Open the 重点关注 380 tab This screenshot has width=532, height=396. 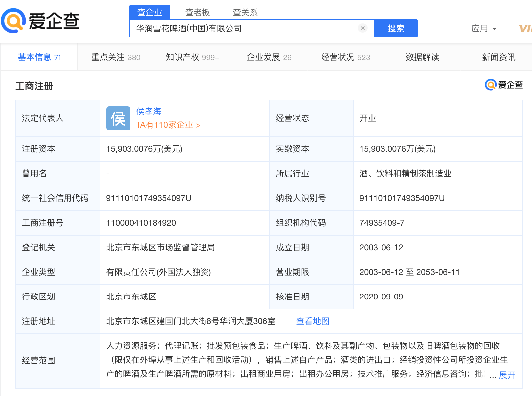pyautogui.click(x=116, y=57)
